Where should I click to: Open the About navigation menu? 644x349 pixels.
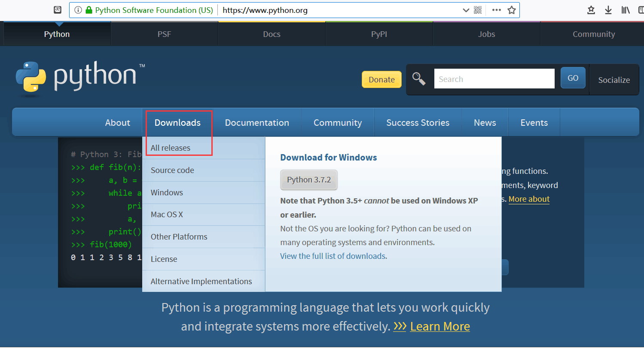117,122
